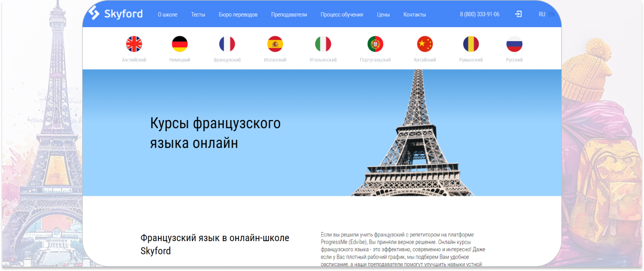644x271 pixels.
Task: Go to the "Тесты" menu item
Action: coord(198,15)
